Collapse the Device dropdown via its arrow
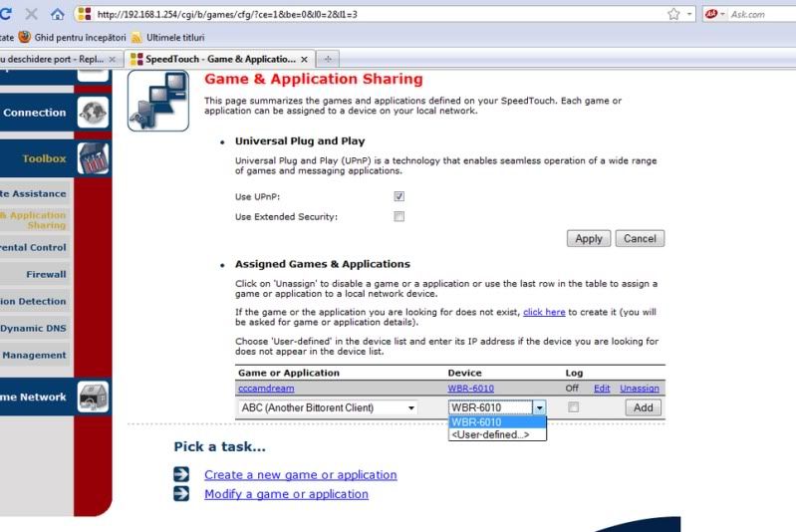The width and height of the screenshot is (796, 532). pos(539,407)
